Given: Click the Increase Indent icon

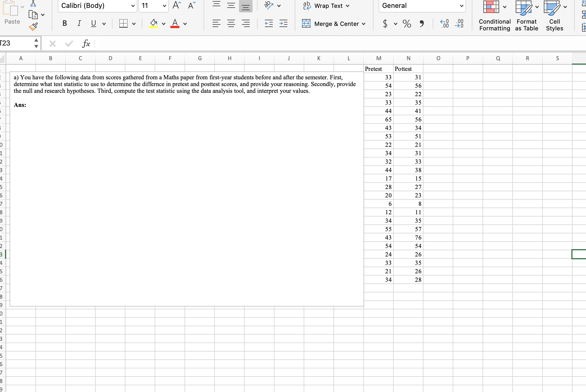Looking at the screenshot, I should 283,24.
